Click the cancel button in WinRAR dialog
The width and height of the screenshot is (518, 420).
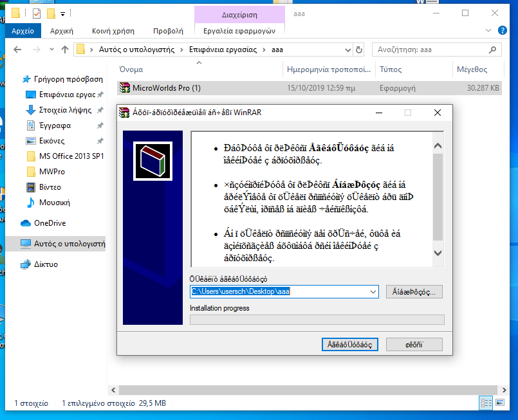(414, 344)
